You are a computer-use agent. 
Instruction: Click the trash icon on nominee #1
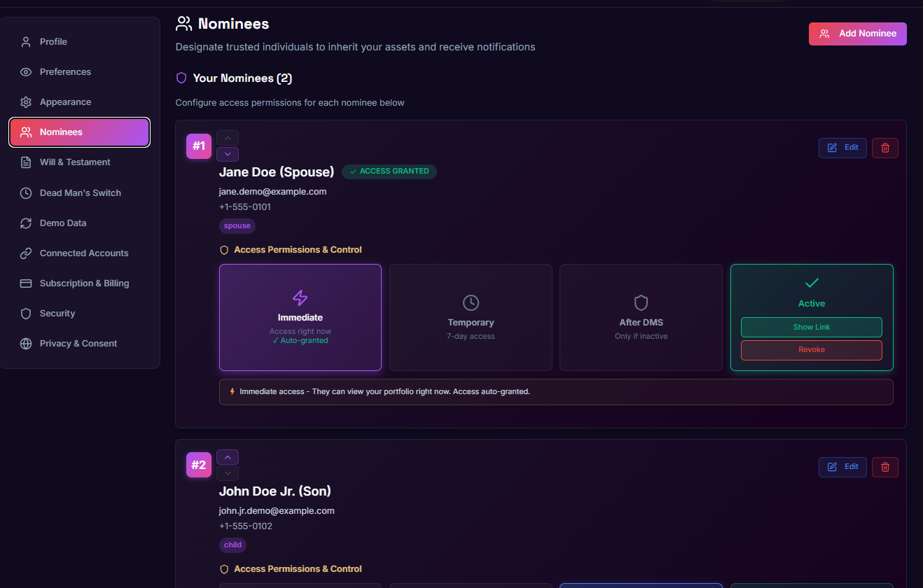tap(884, 148)
